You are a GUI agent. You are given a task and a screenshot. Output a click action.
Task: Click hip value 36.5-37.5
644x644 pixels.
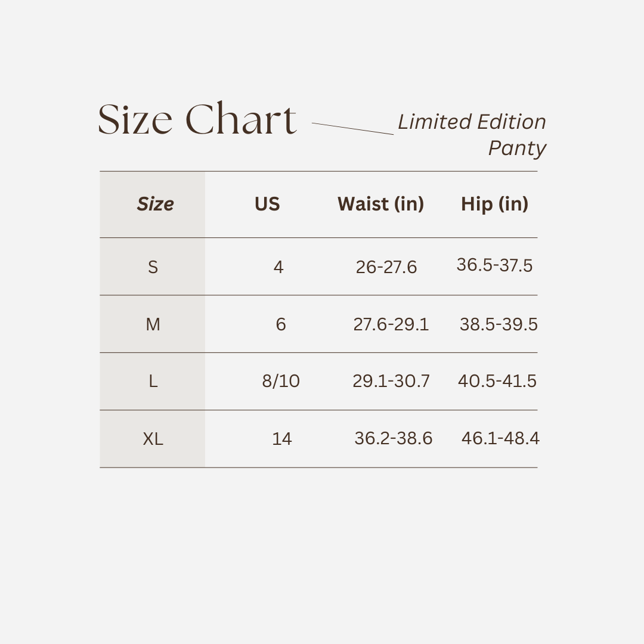pyautogui.click(x=494, y=265)
